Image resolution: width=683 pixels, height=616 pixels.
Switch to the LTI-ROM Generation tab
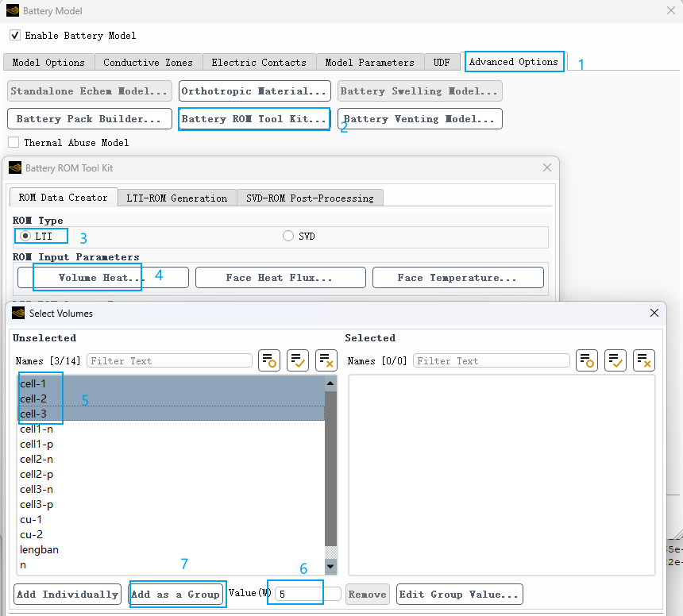(177, 198)
